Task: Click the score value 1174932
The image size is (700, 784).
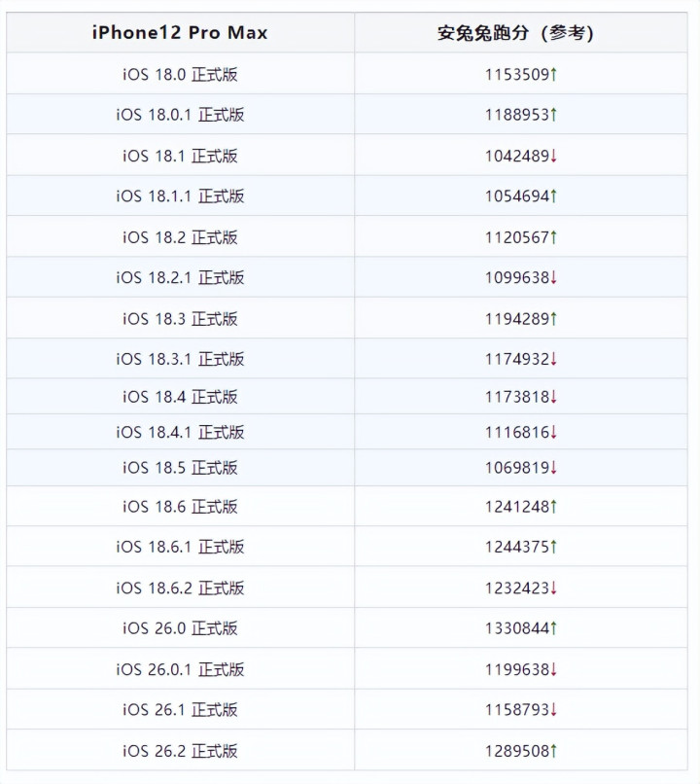Action: [x=516, y=360]
